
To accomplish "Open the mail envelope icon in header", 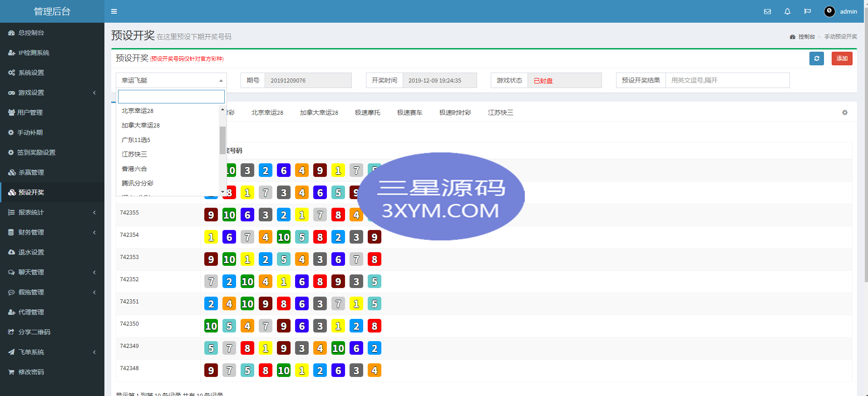I will [767, 11].
